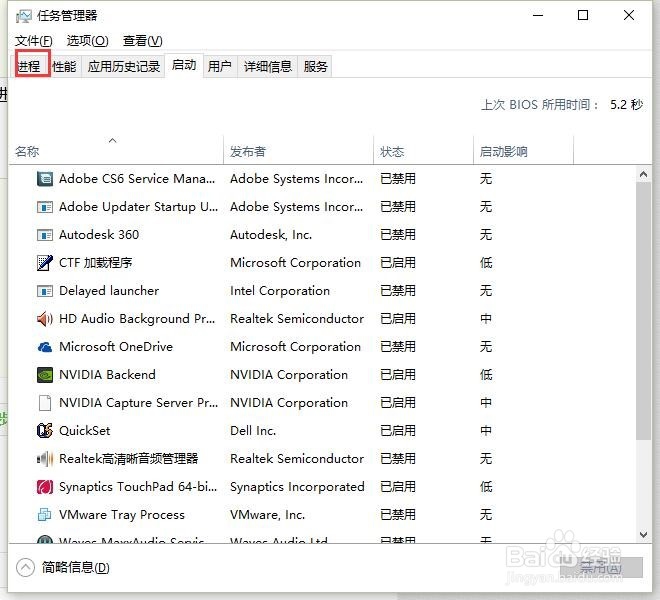The height and width of the screenshot is (600, 660).
Task: Sort by the 名称 column header
Action: click(x=116, y=150)
